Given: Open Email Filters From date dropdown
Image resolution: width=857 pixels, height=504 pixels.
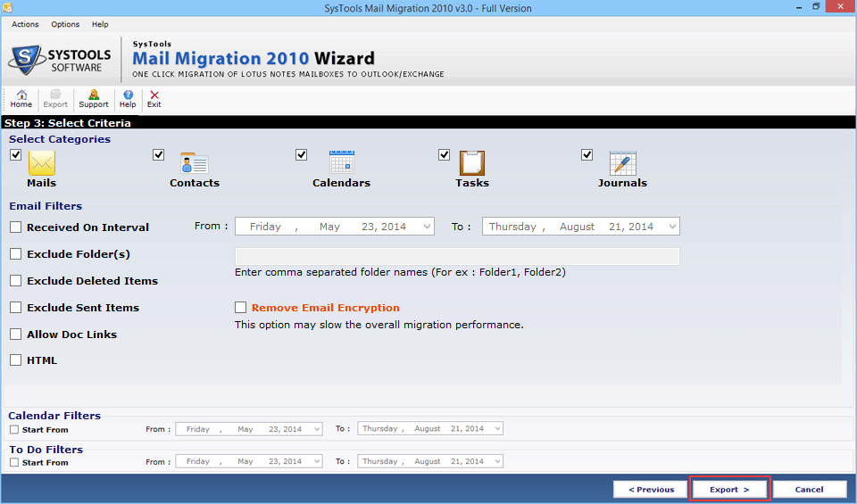Looking at the screenshot, I should [x=427, y=227].
